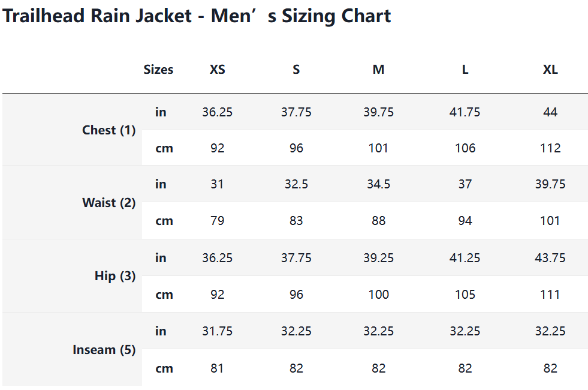Click the XS waist value 79 cm
The image size is (588, 390).
218,221
